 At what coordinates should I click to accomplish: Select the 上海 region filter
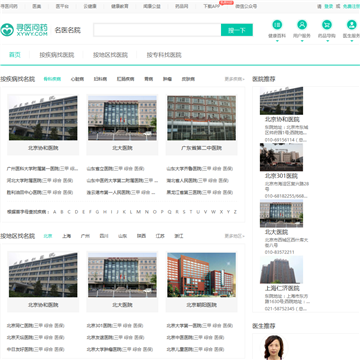(x=67, y=236)
